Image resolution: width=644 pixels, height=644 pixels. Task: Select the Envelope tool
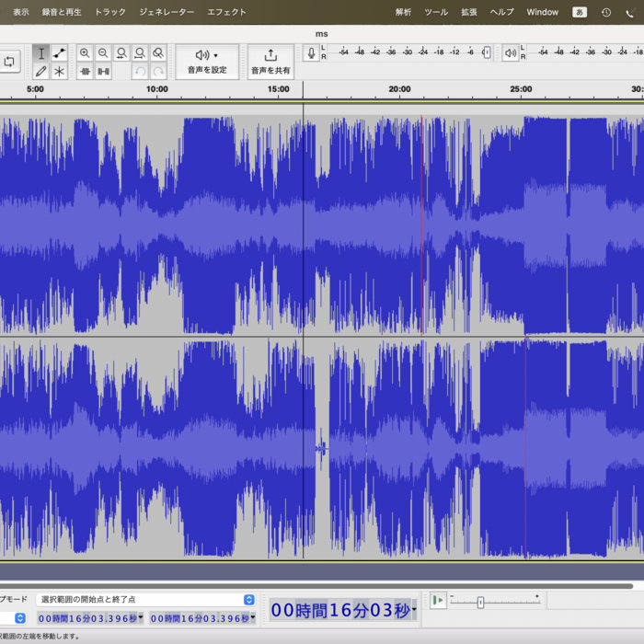60,53
